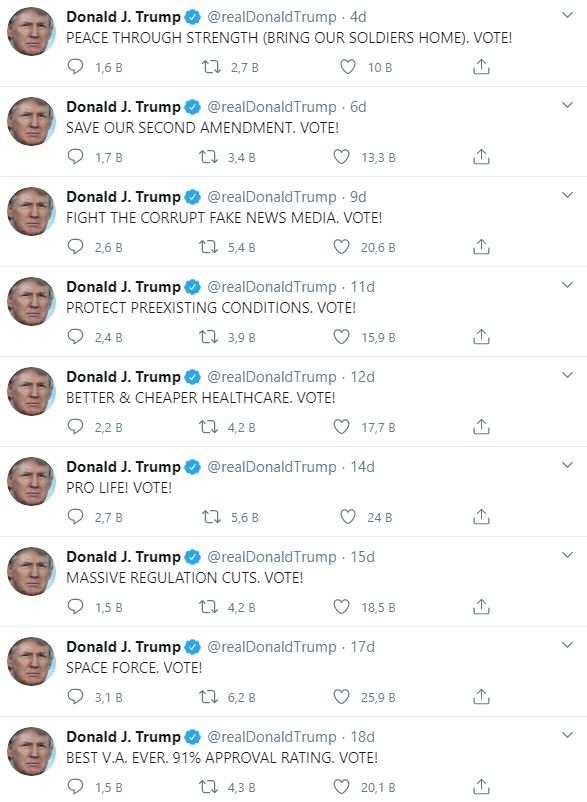Open the chevron menu on SPACE FORCE tweet

click(x=568, y=645)
